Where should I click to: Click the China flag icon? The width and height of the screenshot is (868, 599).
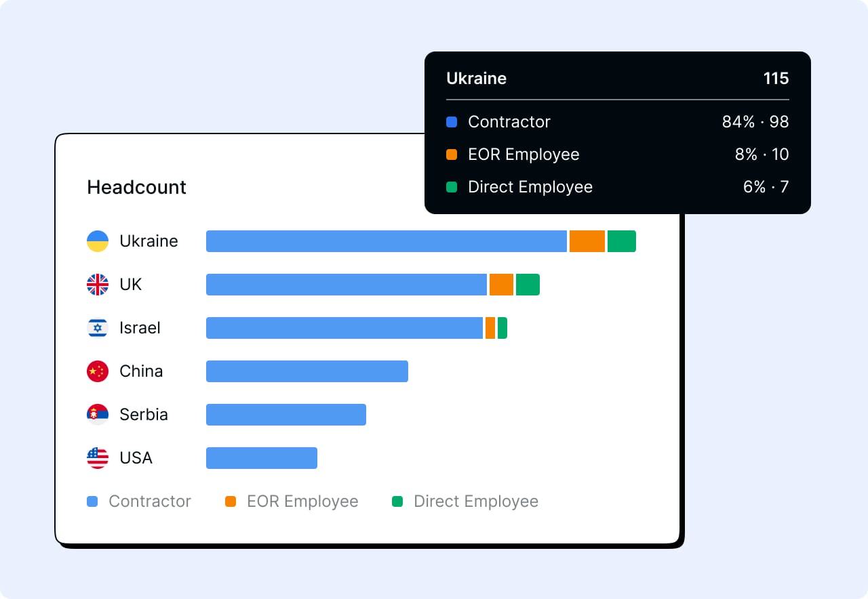97,371
